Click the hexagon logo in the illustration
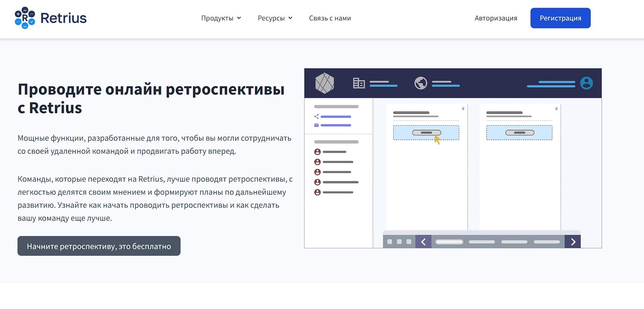644x309 pixels. click(325, 83)
